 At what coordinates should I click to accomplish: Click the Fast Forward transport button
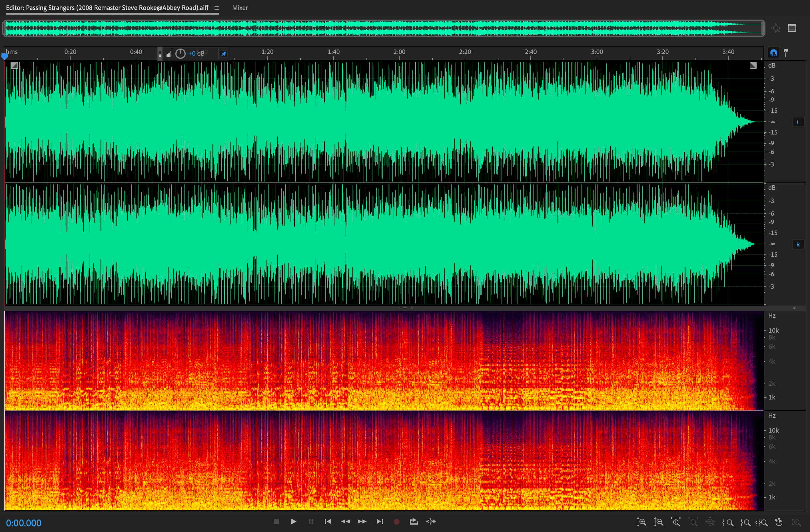(x=362, y=521)
